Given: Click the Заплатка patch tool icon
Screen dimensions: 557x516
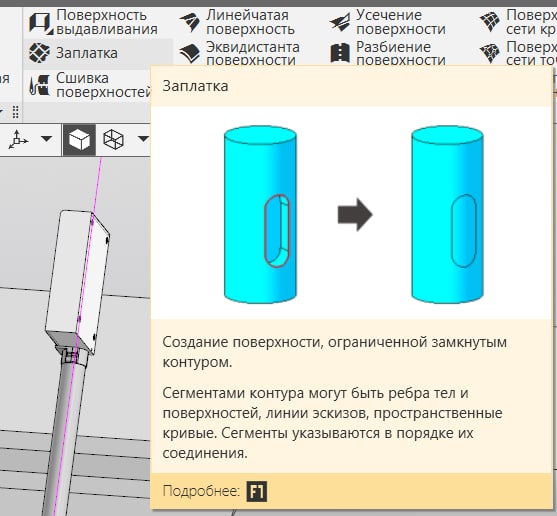Looking at the screenshot, I should [x=39, y=53].
